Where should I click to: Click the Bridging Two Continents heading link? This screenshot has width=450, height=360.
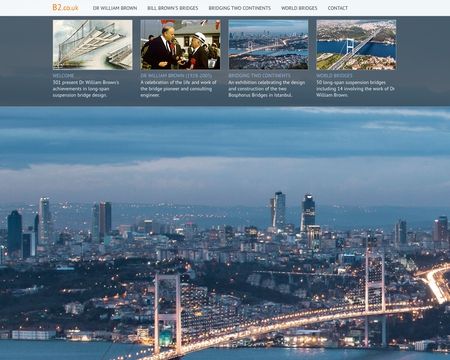coord(259,76)
